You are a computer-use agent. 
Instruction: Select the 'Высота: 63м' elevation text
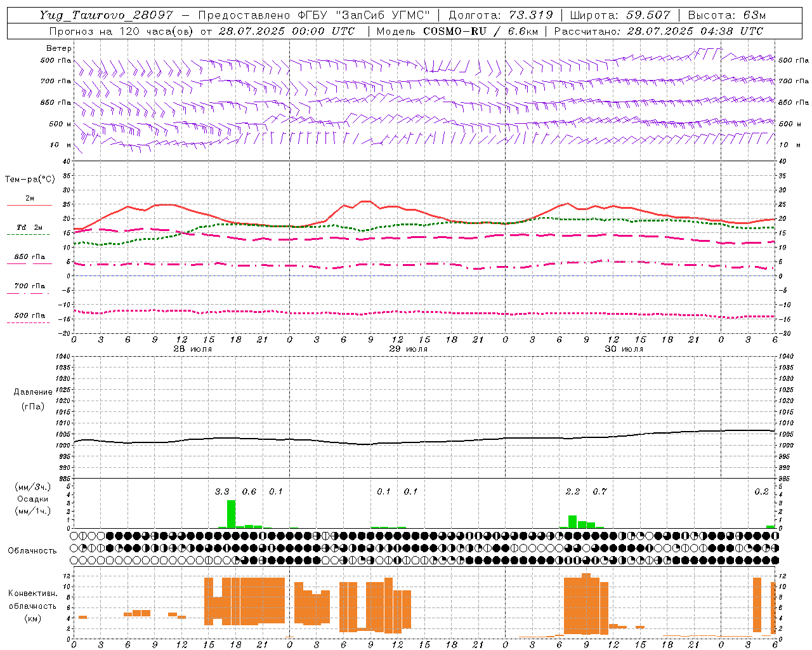(x=726, y=15)
